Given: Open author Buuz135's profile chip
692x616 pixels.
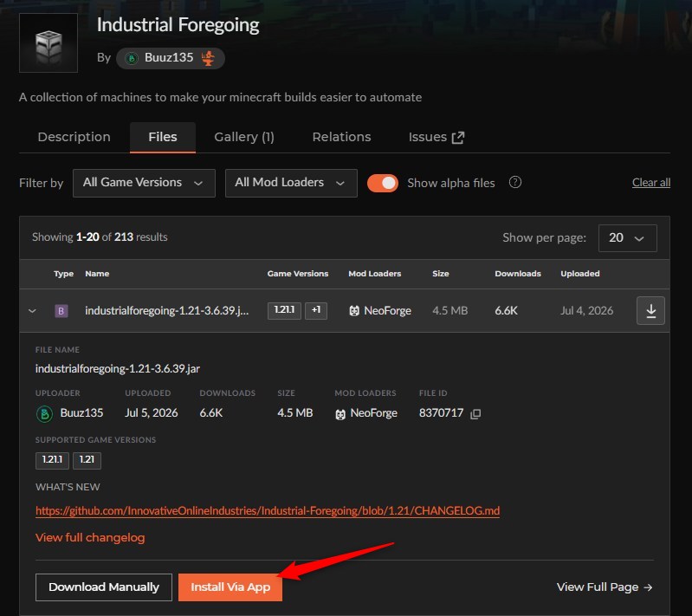Looking at the screenshot, I should tap(171, 58).
